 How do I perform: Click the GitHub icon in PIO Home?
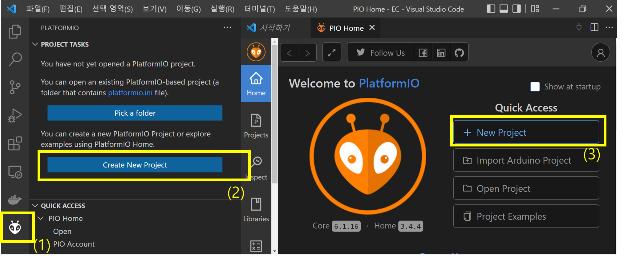tap(459, 53)
